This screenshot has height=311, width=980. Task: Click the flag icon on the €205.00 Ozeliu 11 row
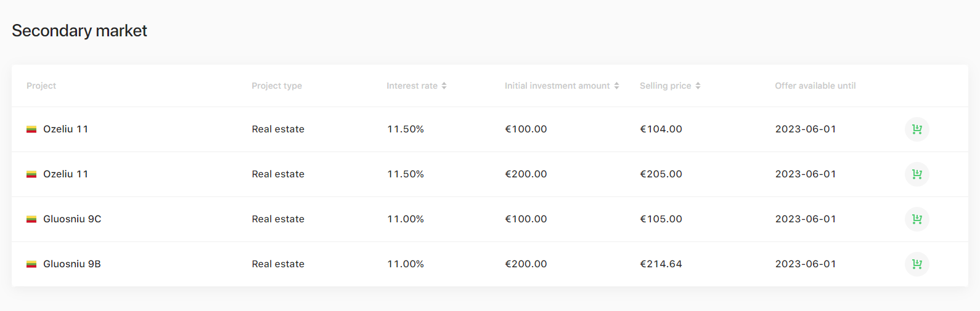click(31, 174)
